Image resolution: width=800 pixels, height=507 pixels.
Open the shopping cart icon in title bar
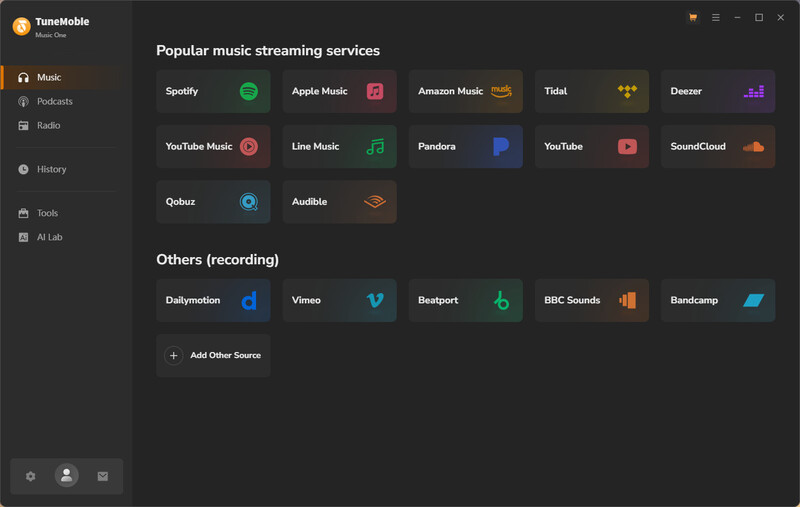[x=692, y=18]
